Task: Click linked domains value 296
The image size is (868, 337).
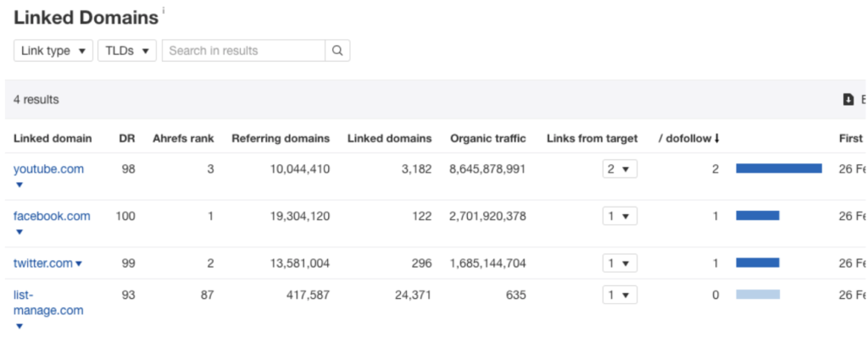Action: [x=422, y=263]
